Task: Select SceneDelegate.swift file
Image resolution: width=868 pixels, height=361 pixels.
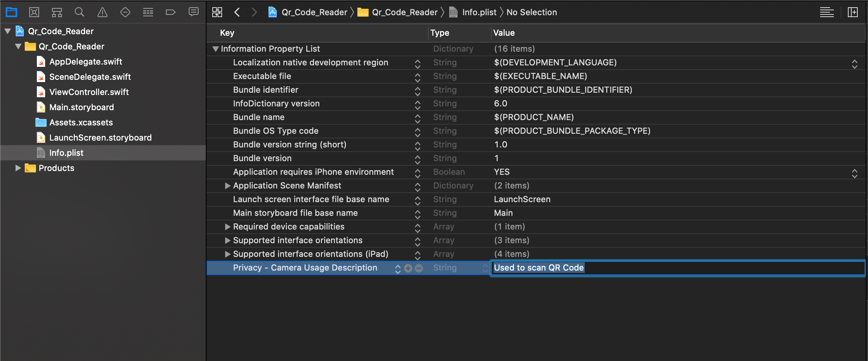Action: 90,77
